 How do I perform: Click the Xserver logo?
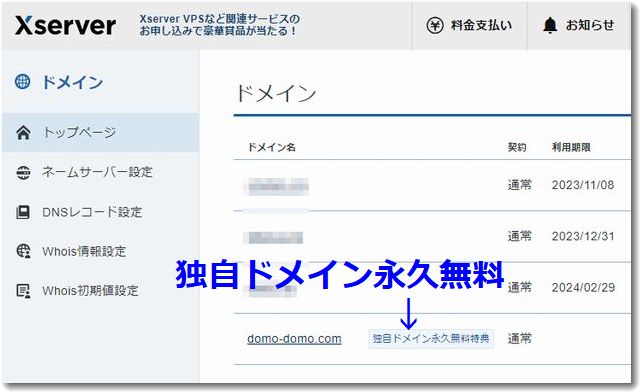point(65,26)
